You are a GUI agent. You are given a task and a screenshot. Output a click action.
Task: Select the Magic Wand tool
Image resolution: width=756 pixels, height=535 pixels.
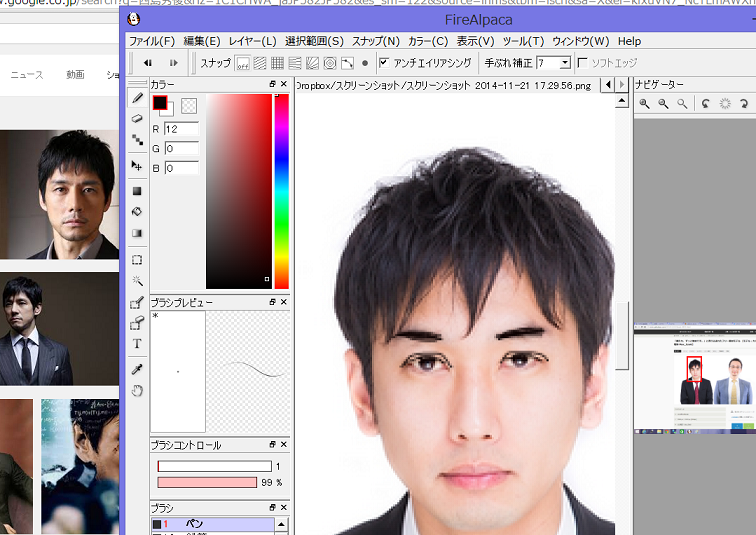[137, 281]
